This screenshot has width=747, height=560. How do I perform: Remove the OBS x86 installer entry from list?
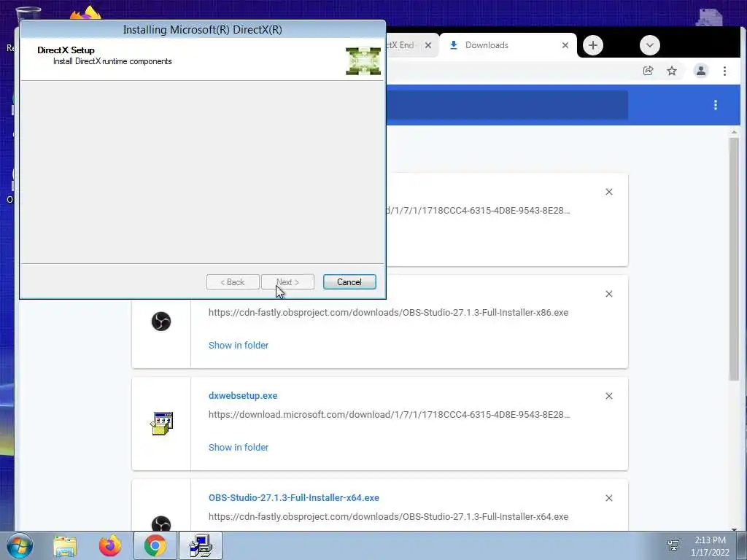pyautogui.click(x=609, y=294)
